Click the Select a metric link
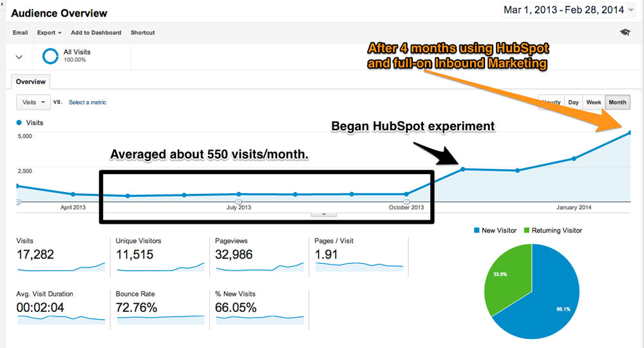This screenshot has width=644, height=348. pos(88,102)
